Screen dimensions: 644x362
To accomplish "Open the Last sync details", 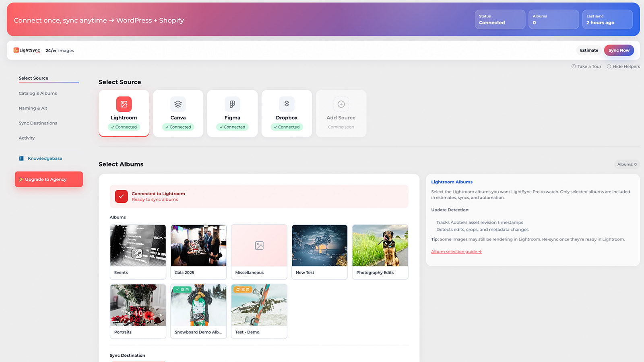I will pos(607,19).
